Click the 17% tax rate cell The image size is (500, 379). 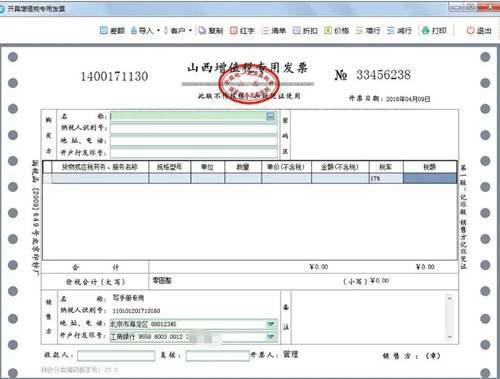click(x=386, y=178)
